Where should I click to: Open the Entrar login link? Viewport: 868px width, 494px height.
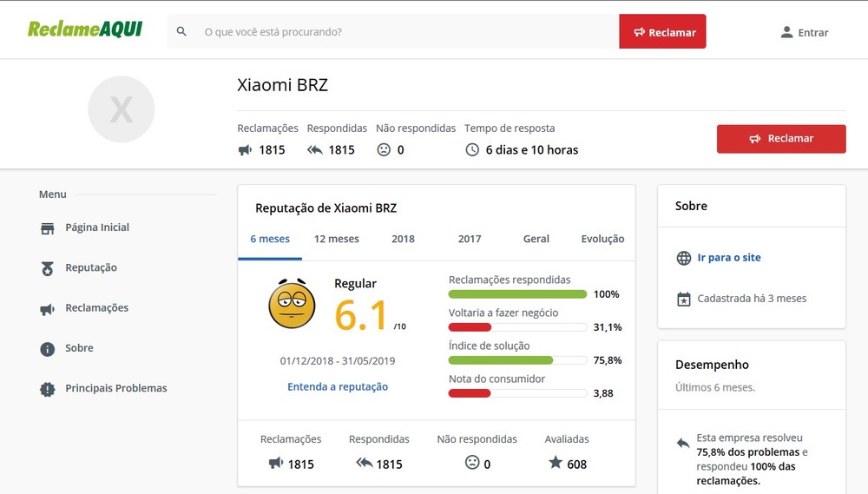[x=812, y=33]
